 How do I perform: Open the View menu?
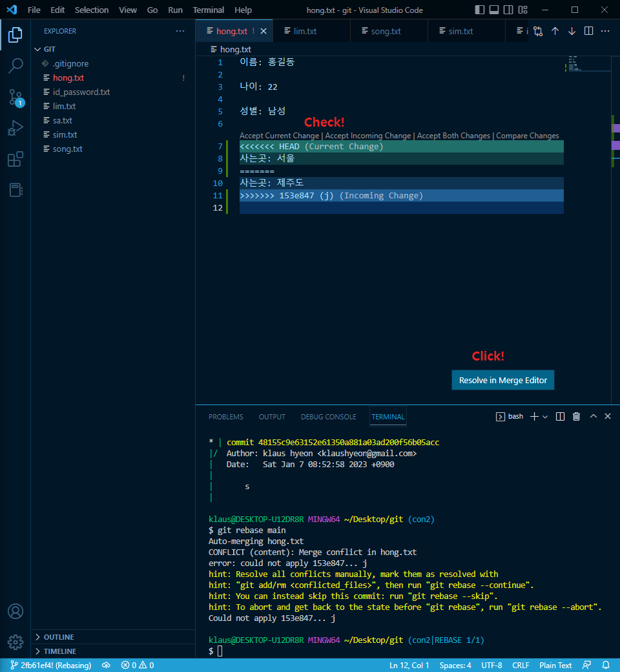tap(128, 10)
